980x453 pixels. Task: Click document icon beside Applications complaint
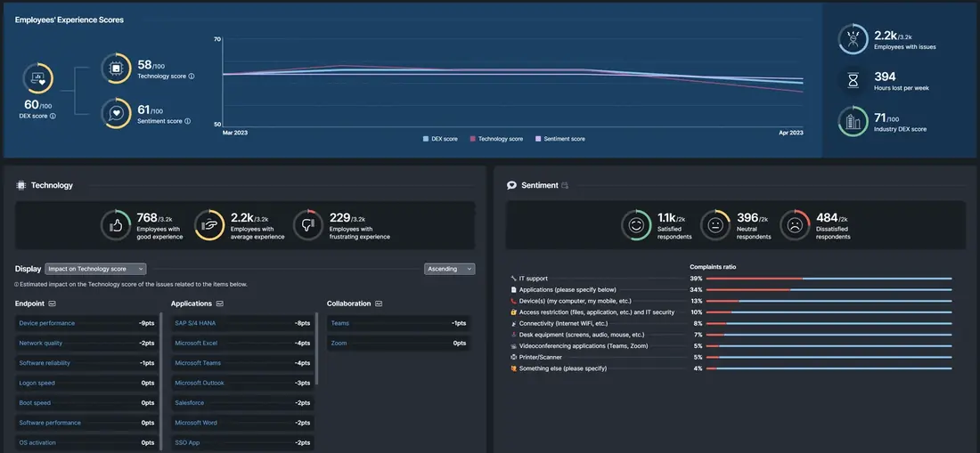pyautogui.click(x=514, y=289)
